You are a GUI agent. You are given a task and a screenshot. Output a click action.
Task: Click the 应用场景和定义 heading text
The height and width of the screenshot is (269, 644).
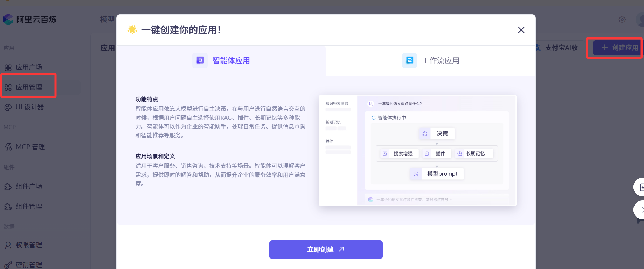point(155,156)
